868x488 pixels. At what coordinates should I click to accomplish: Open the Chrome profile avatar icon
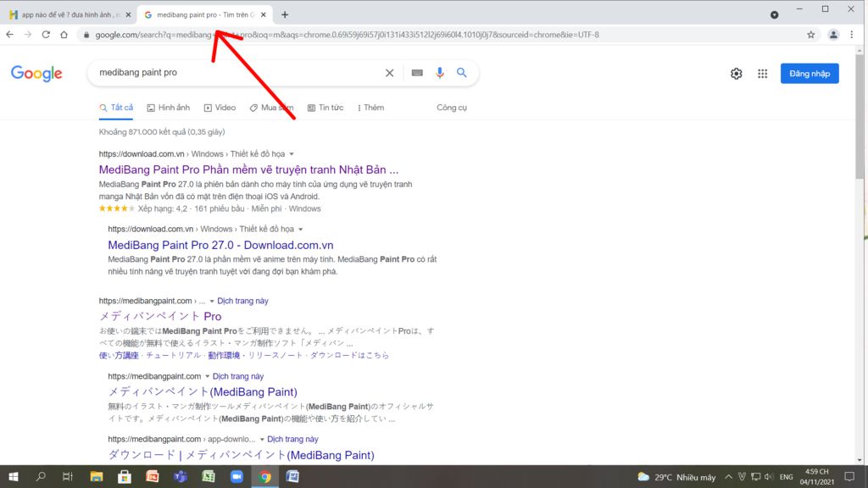pos(833,34)
